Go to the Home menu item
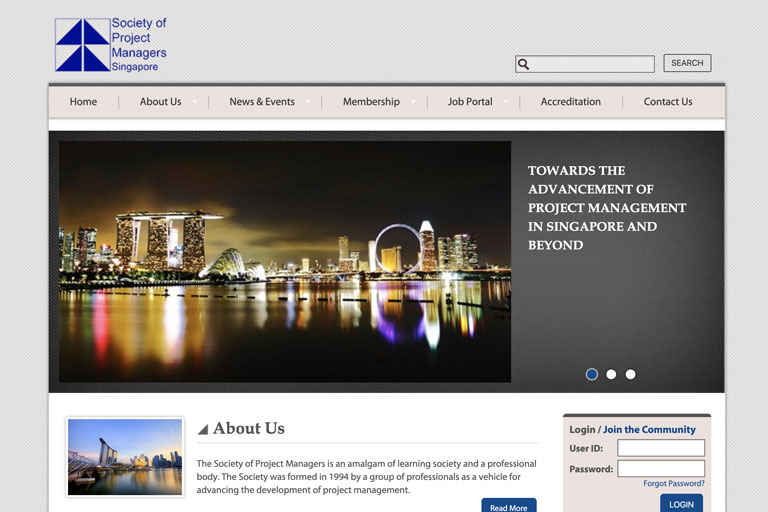Image resolution: width=768 pixels, height=512 pixels. [83, 102]
